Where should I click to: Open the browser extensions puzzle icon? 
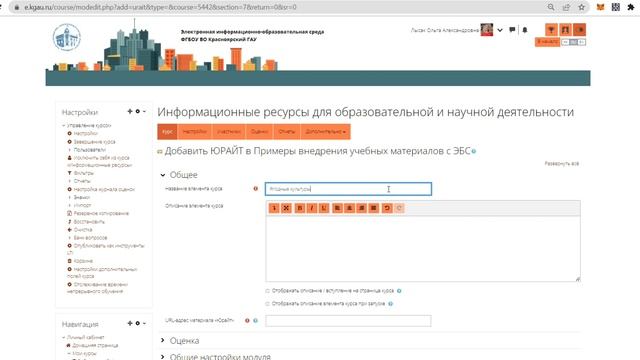click(x=631, y=7)
